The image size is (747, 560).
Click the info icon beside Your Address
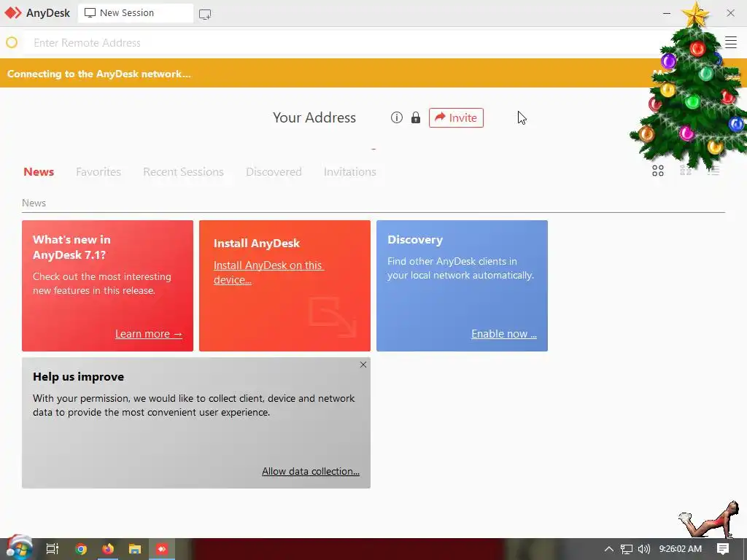(x=396, y=117)
